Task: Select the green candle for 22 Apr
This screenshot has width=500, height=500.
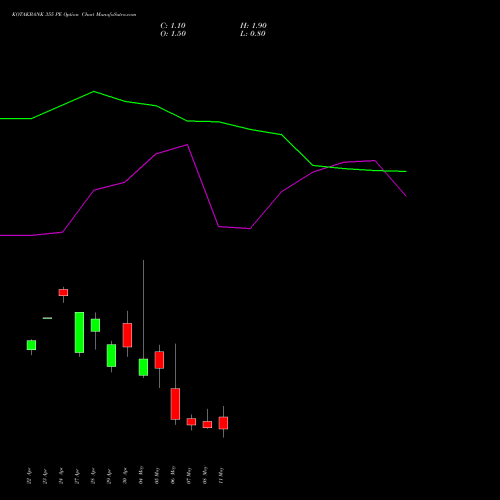Action: 31,345
